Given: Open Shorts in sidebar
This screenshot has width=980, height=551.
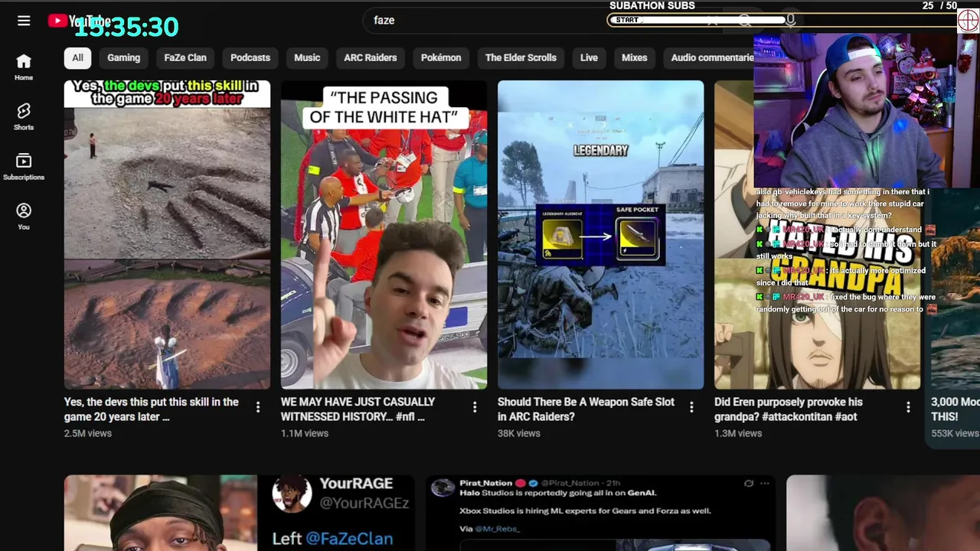Looking at the screenshot, I should pos(24,117).
